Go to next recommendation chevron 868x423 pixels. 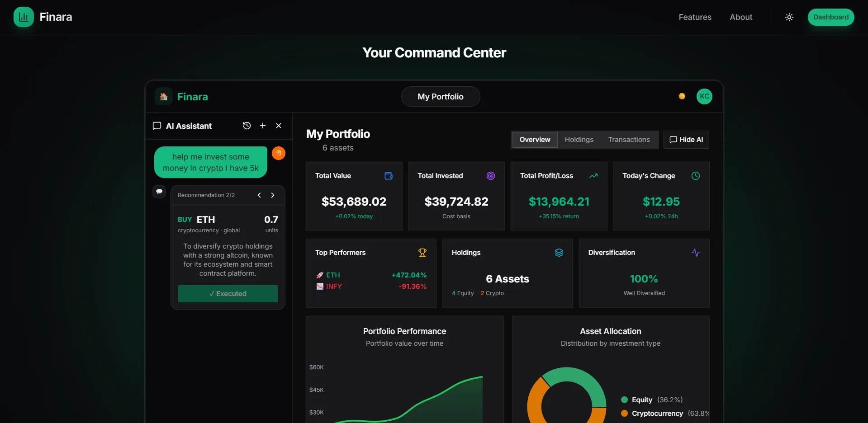point(273,195)
